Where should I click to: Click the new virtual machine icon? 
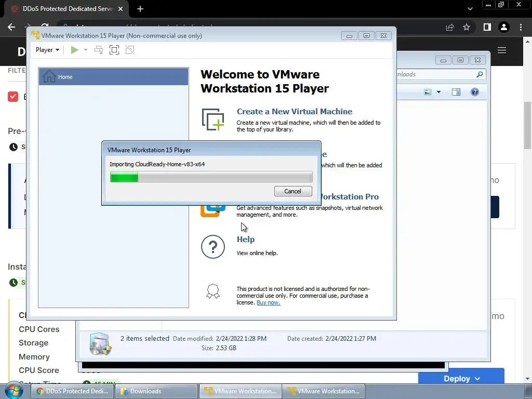point(213,119)
